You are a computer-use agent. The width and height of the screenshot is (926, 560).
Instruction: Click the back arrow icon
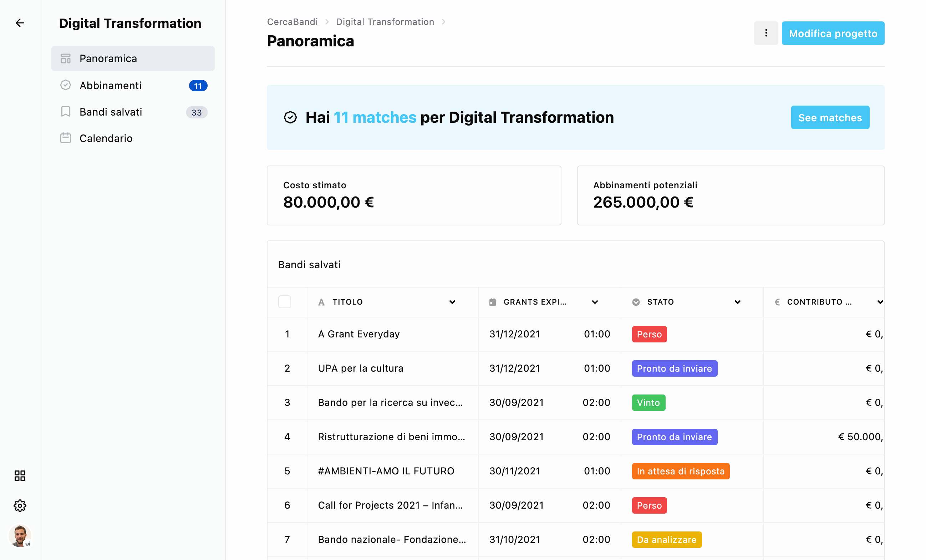(x=20, y=23)
